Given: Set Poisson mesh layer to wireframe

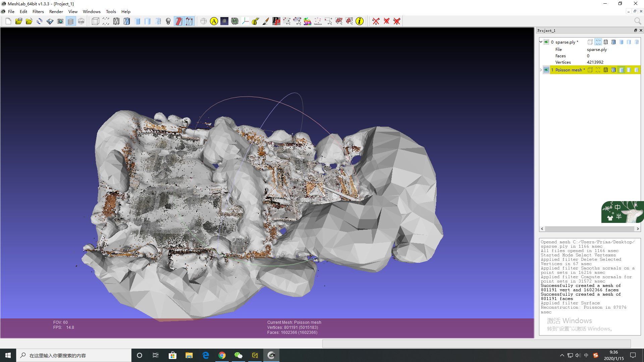Looking at the screenshot, I should point(606,70).
